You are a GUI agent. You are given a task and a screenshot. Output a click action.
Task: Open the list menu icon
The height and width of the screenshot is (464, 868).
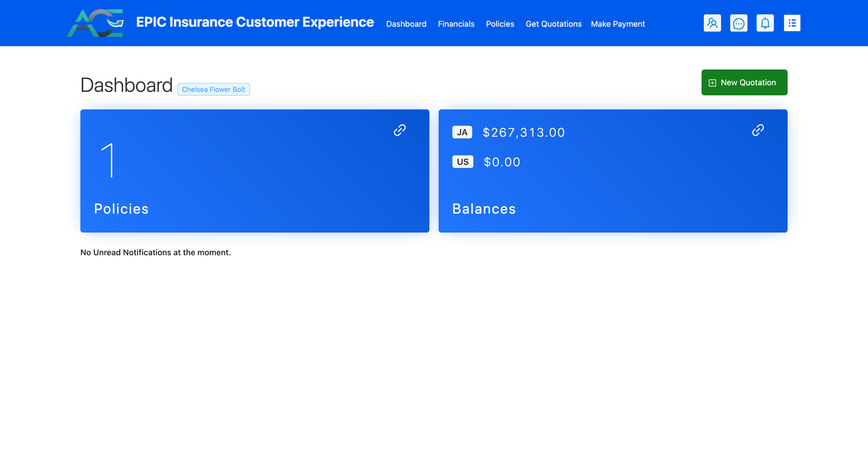[x=792, y=23]
